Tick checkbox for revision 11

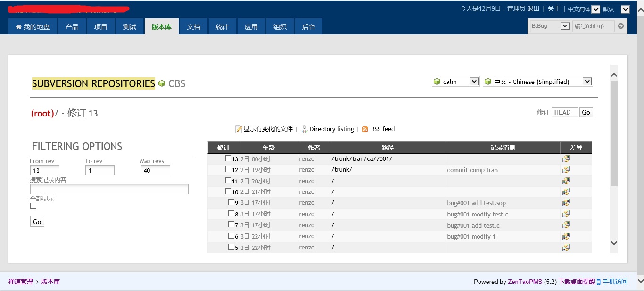[x=228, y=180]
